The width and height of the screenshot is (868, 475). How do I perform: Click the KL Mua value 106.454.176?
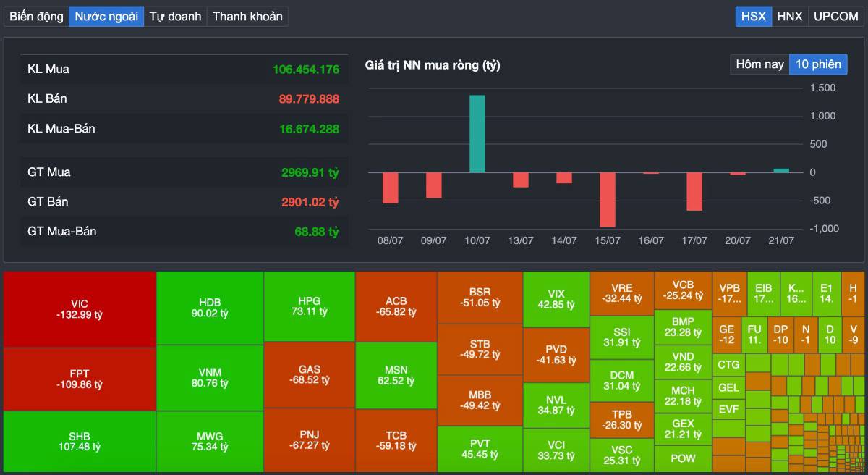[x=306, y=70]
